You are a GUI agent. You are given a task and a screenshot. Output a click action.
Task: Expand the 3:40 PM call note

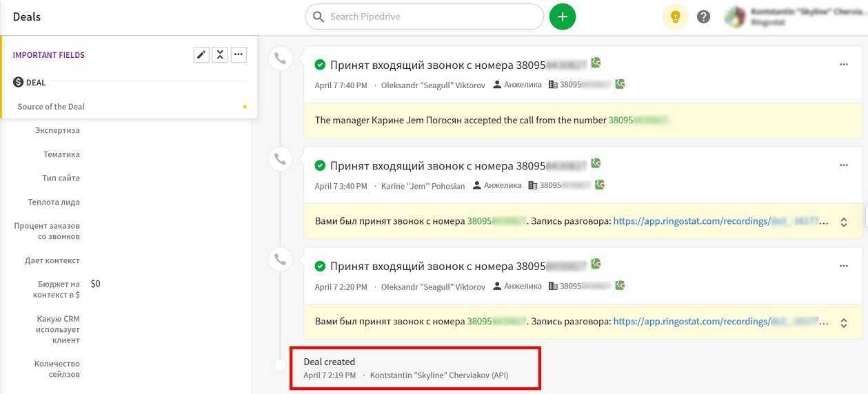point(843,222)
